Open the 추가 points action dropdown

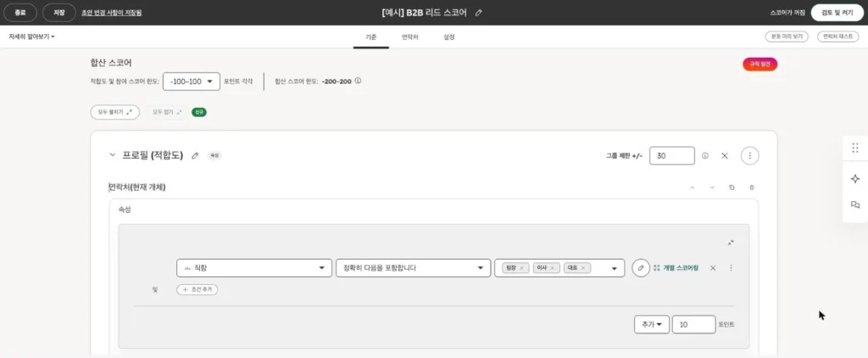652,325
